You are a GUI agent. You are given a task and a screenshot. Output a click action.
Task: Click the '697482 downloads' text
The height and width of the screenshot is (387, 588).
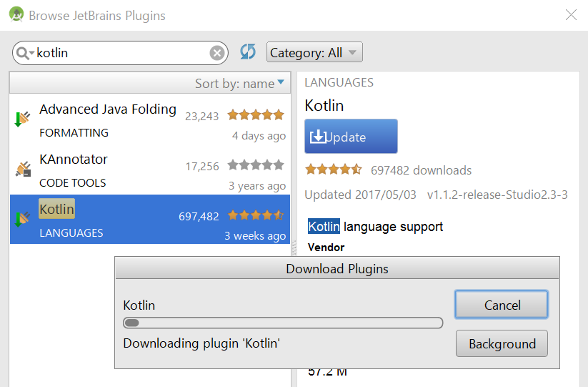click(421, 170)
